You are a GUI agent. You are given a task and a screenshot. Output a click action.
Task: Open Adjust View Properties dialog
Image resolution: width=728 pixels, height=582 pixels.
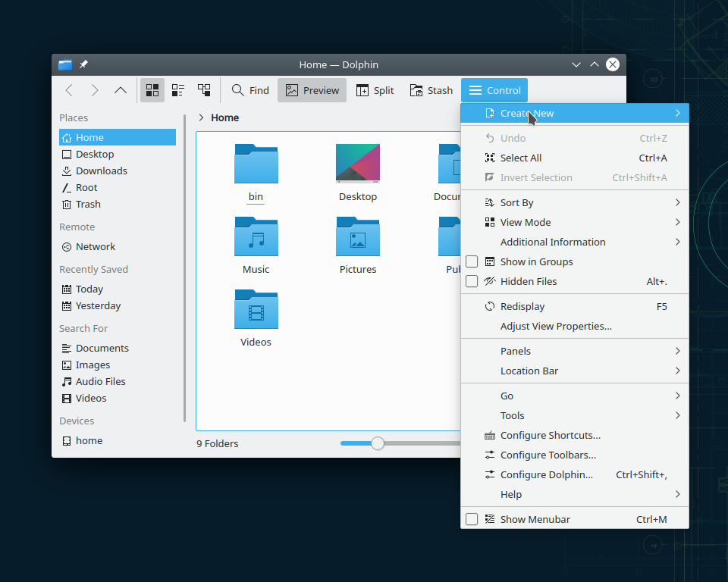click(574, 327)
